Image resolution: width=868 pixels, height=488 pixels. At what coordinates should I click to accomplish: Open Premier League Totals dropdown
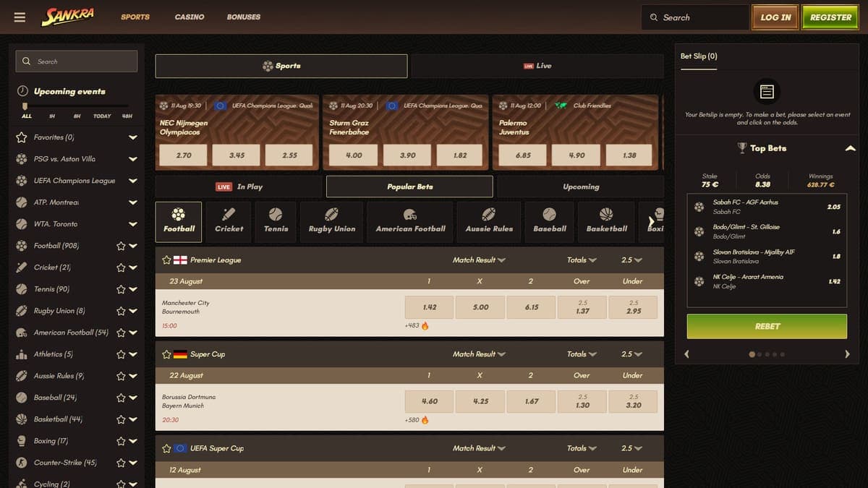[582, 260]
